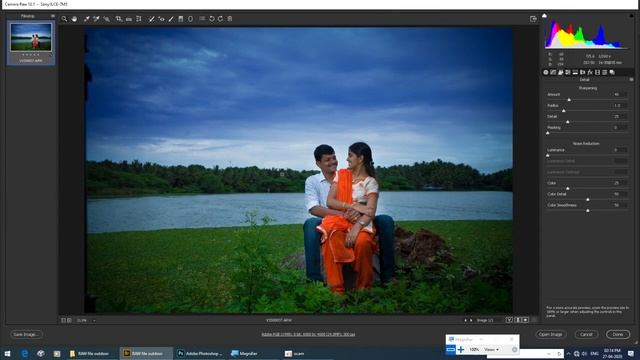
Task: Cycle before/after views with Y button
Action: pyautogui.click(x=509, y=320)
